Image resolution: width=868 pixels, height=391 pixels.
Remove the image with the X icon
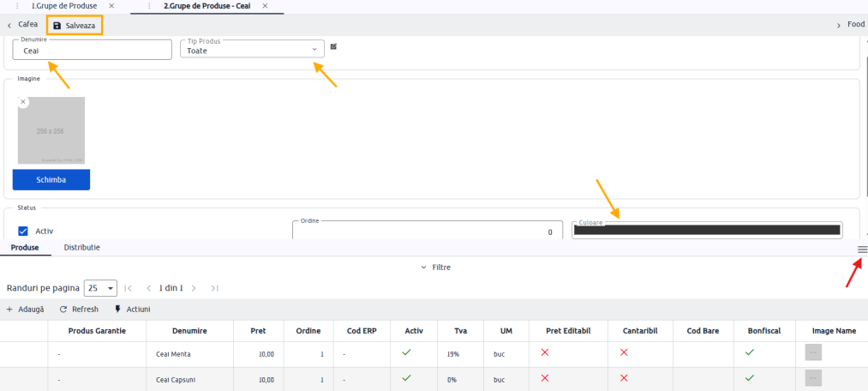[23, 102]
